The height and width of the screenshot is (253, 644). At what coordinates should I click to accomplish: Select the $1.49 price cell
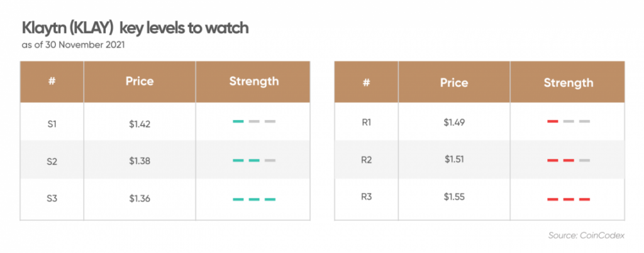(x=453, y=122)
